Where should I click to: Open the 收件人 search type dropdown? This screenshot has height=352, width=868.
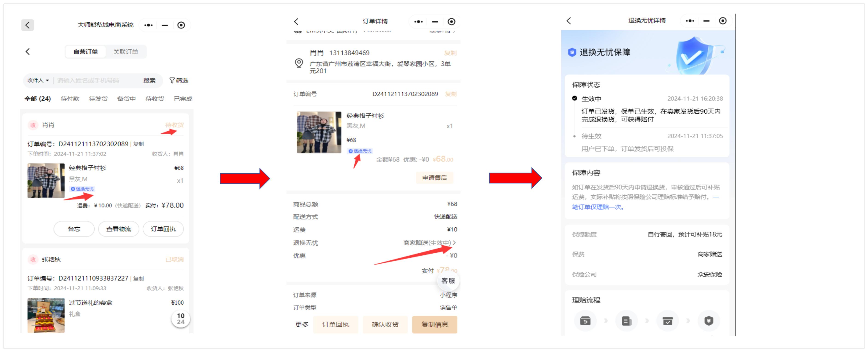point(38,80)
